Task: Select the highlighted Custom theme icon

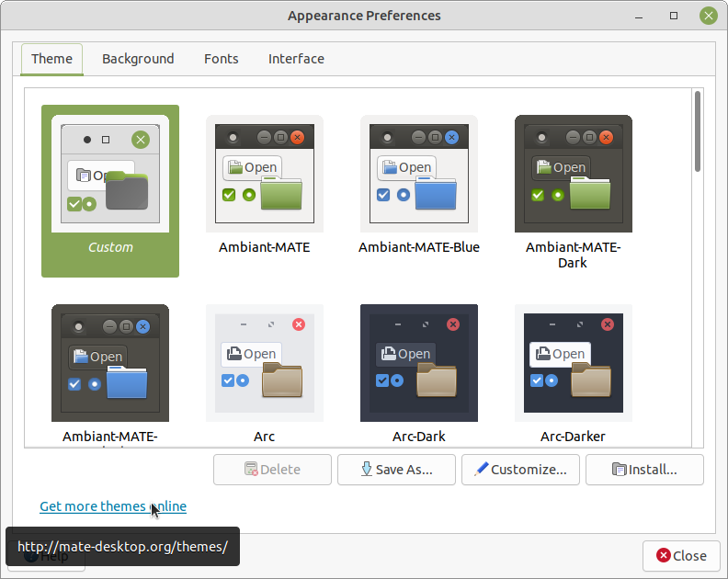Action: pyautogui.click(x=110, y=174)
